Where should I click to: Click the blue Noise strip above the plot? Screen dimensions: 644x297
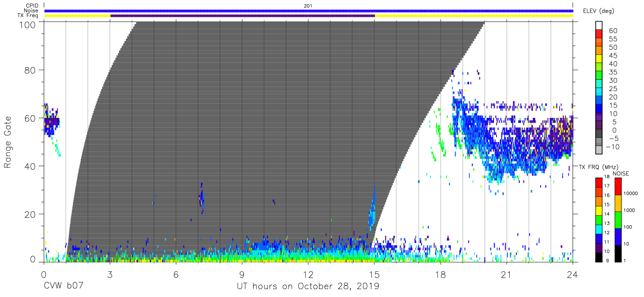tap(308, 10)
